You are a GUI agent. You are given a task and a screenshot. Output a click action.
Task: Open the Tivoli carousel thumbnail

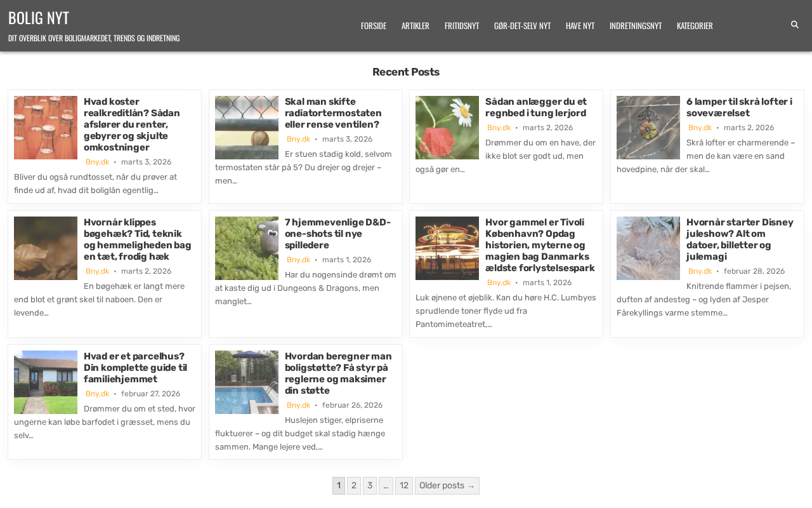coord(447,248)
